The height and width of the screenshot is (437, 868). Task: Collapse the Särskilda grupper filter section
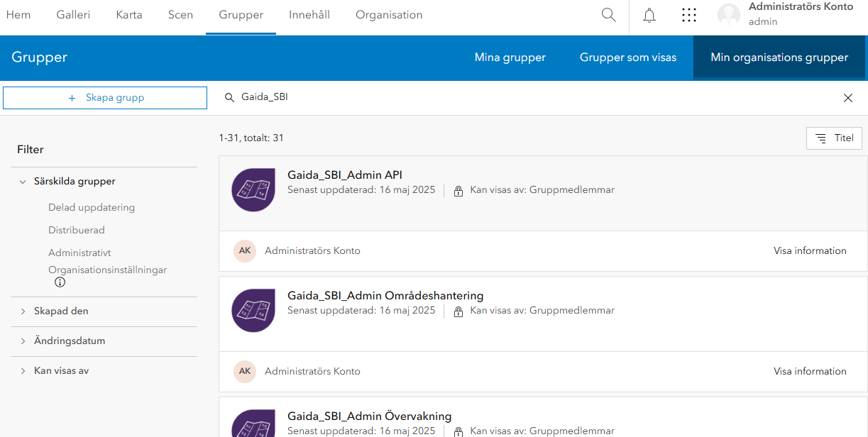23,182
